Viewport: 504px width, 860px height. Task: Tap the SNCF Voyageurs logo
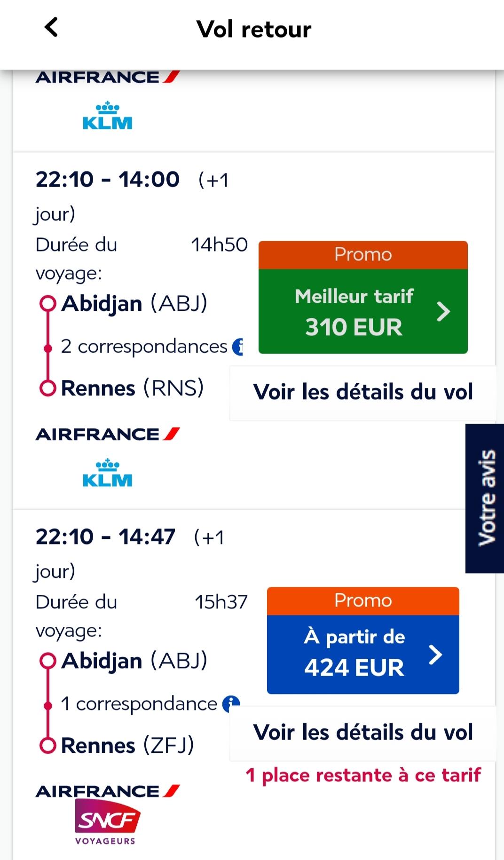pos(107,822)
